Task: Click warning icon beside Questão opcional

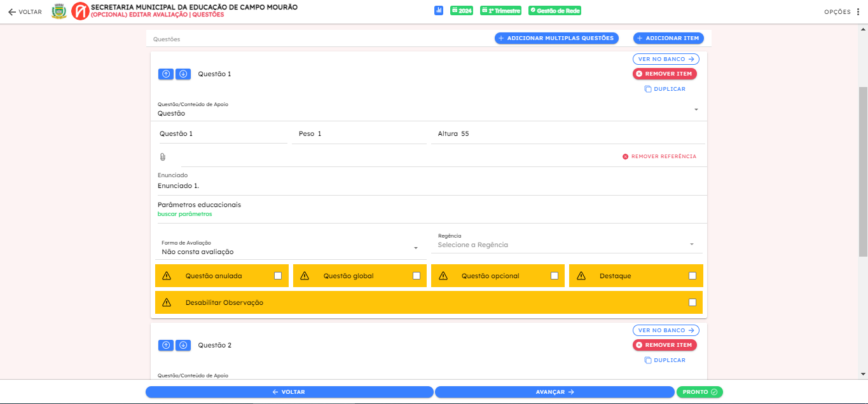Action: click(x=443, y=276)
